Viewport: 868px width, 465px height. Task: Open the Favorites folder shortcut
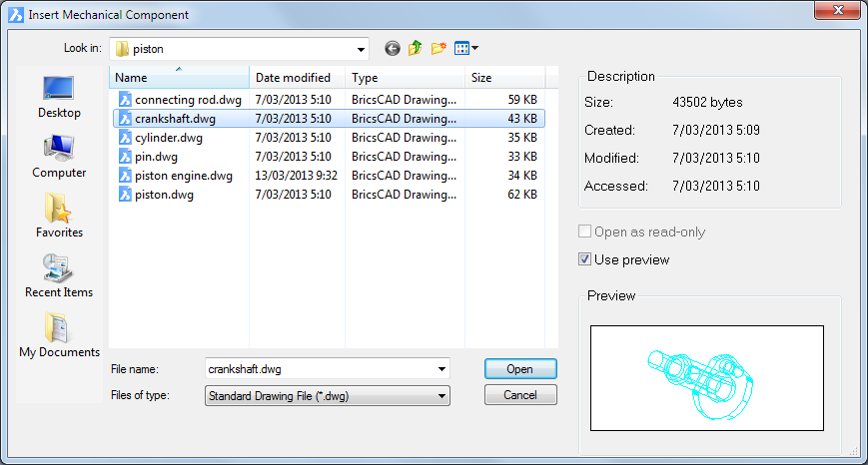(x=59, y=217)
